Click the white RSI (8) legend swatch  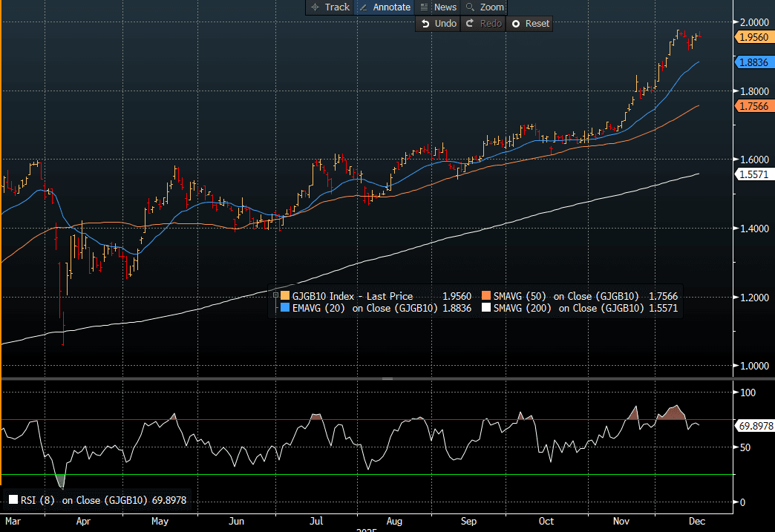tap(13, 501)
